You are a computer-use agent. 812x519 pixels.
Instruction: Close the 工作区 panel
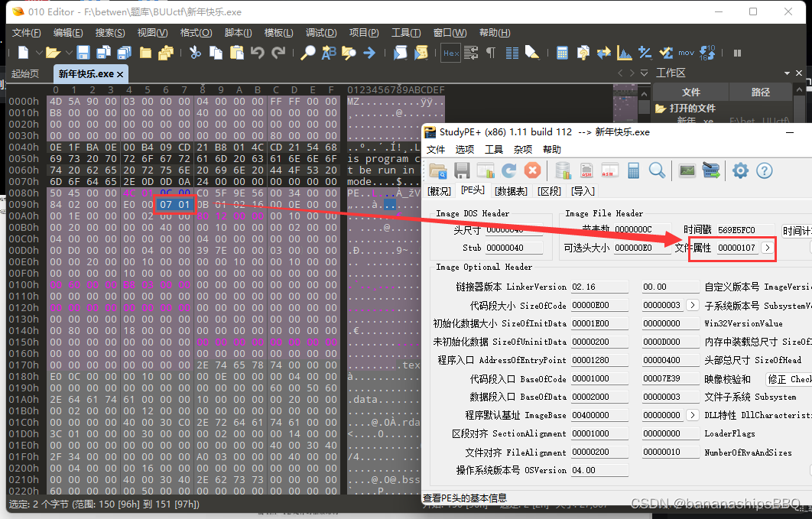[799, 73]
